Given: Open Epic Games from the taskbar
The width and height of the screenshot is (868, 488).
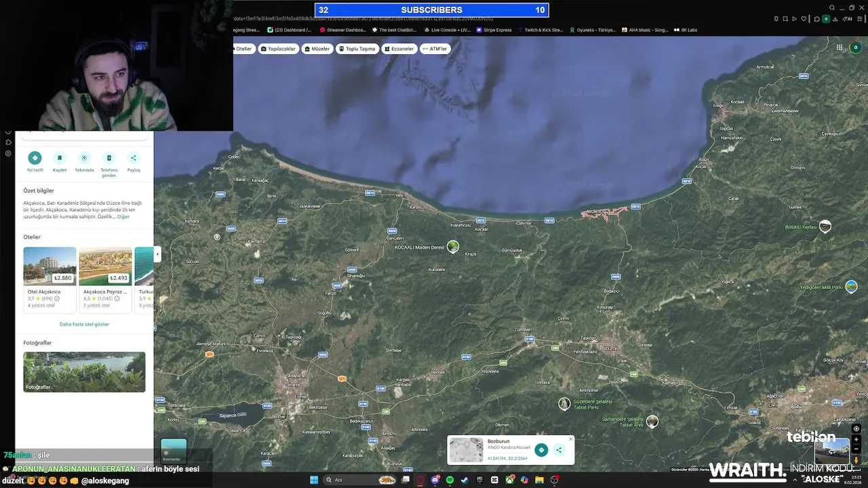Looking at the screenshot, I should (479, 480).
